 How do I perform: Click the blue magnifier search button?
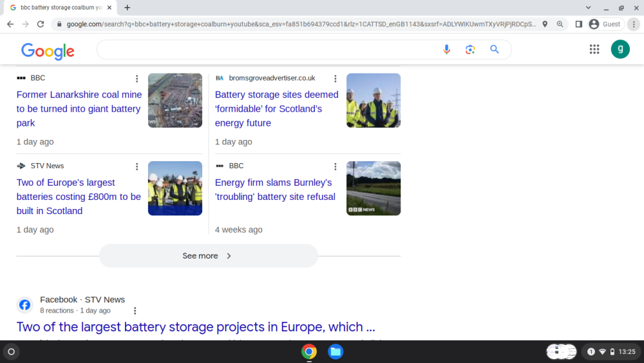495,50
